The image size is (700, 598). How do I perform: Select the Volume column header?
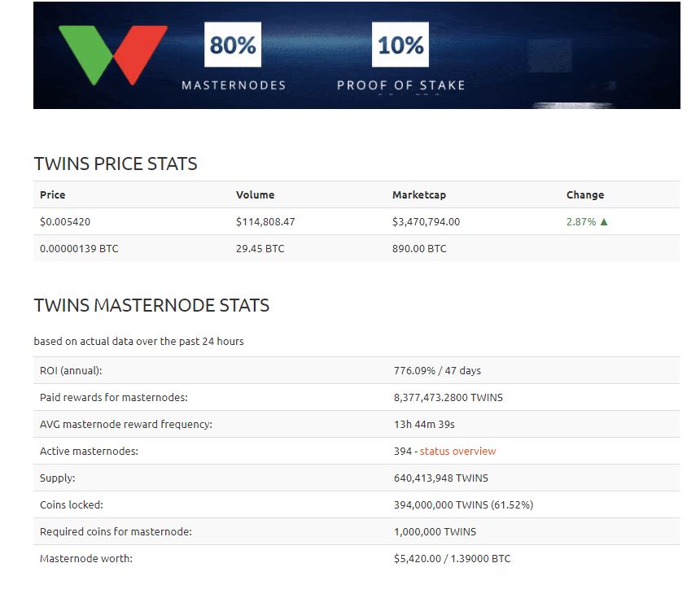(x=255, y=194)
